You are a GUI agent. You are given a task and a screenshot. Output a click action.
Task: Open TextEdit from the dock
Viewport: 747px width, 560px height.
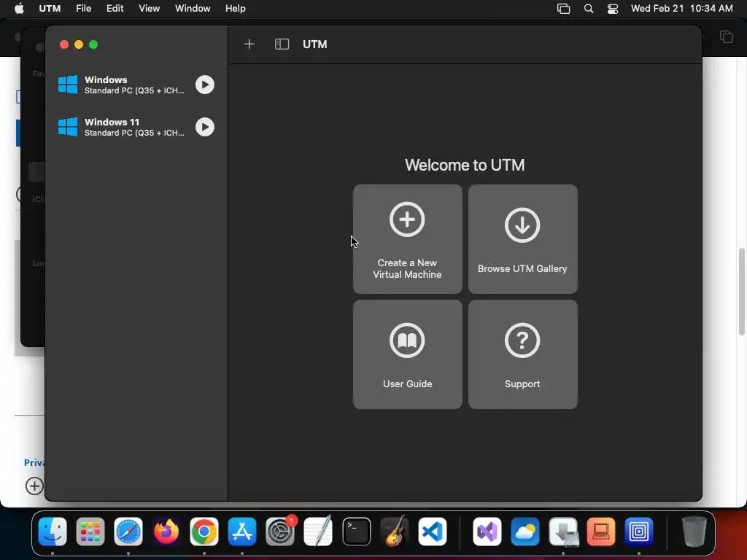[x=318, y=532]
